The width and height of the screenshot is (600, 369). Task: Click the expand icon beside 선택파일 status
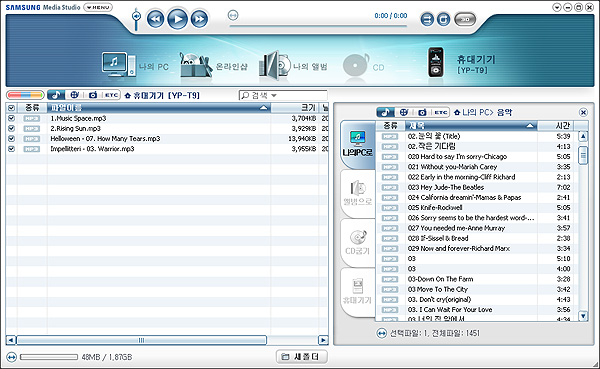(382, 333)
